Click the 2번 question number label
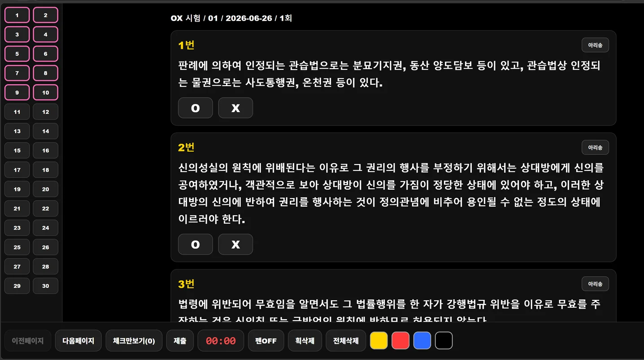 (x=186, y=147)
